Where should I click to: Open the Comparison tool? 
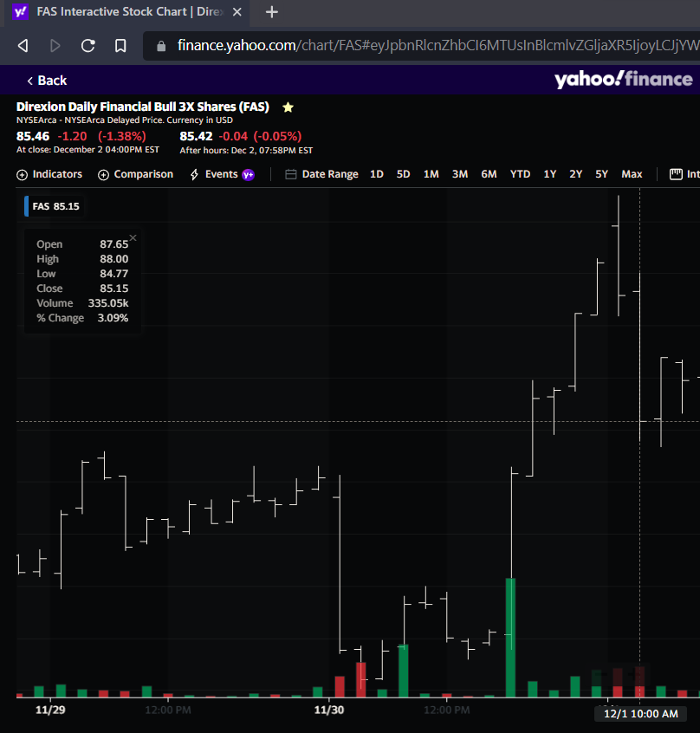coord(135,174)
